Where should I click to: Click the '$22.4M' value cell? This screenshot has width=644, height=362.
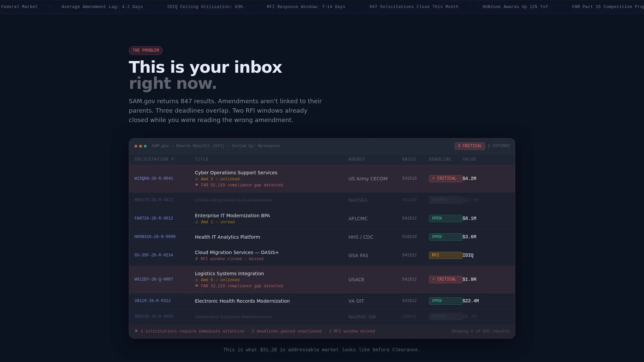471,301
